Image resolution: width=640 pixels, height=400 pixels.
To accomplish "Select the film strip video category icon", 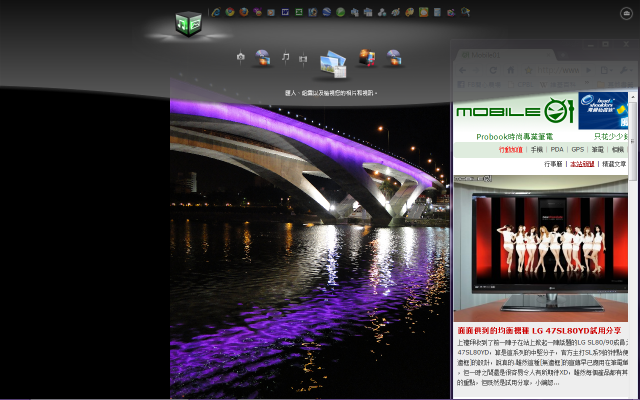I will point(303,59).
